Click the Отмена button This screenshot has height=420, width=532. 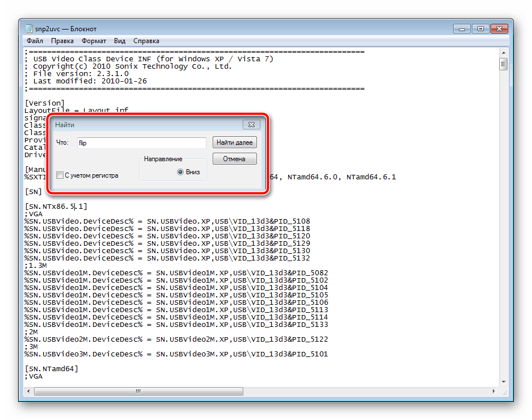(x=234, y=159)
